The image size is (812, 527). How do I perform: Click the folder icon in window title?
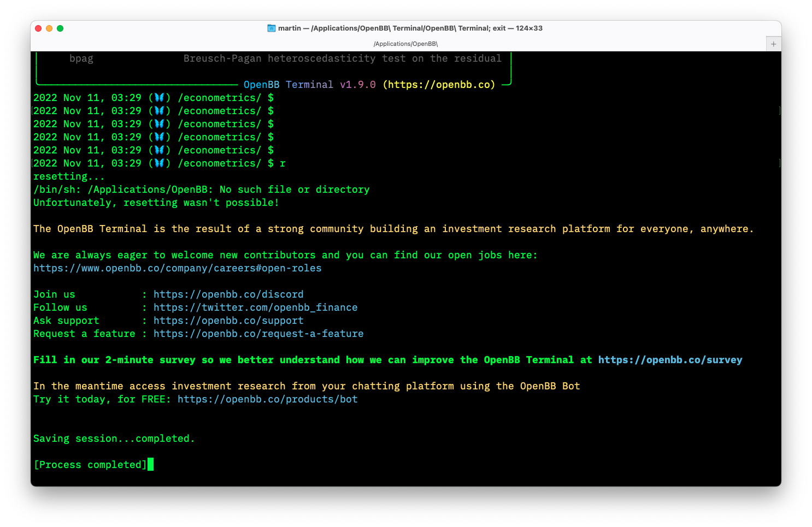[271, 28]
